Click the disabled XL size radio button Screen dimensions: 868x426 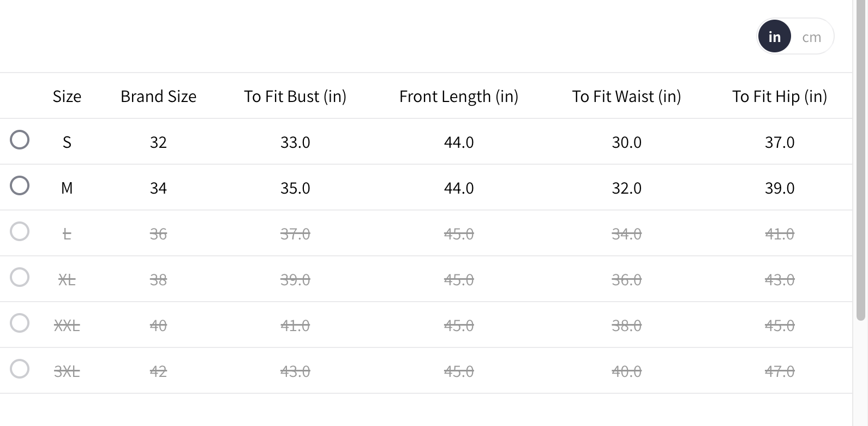[20, 277]
